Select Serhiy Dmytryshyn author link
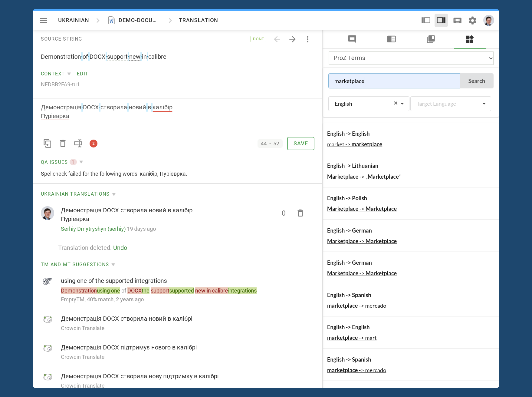 [93, 229]
